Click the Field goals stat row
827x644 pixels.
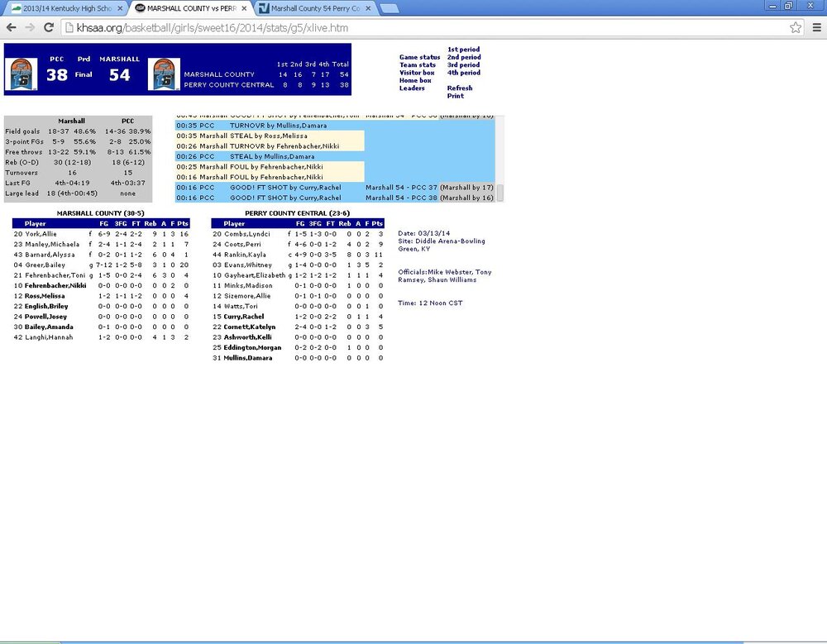[78, 131]
